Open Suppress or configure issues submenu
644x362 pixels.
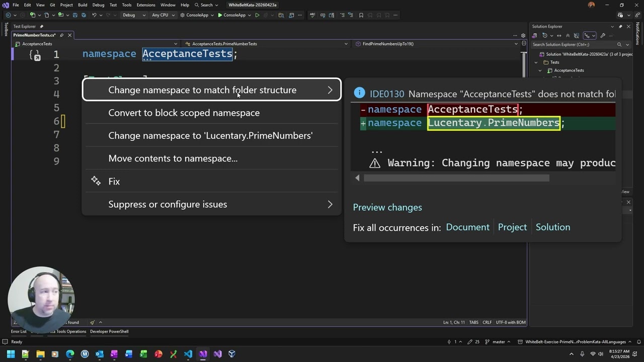[x=211, y=204]
